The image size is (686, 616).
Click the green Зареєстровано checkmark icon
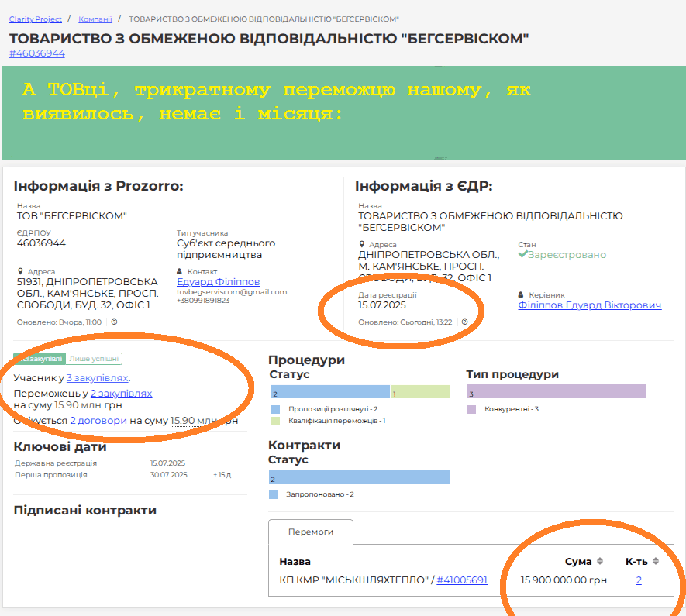523,254
